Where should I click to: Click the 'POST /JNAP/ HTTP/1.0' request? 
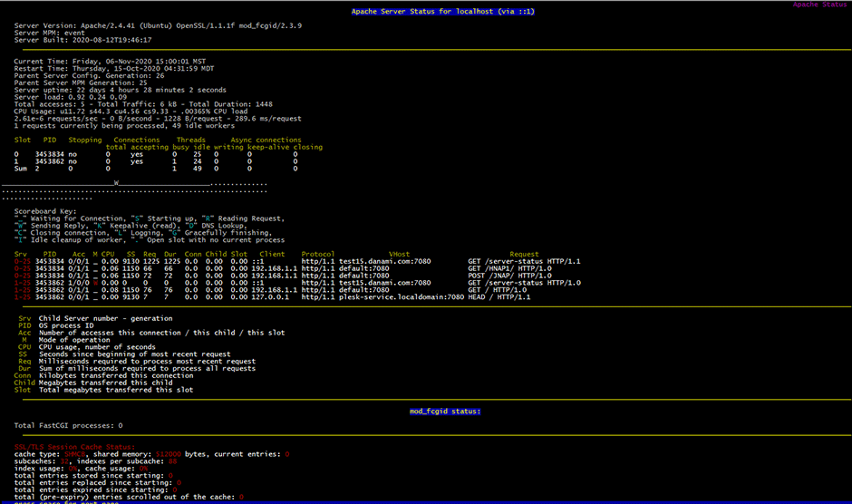click(509, 275)
